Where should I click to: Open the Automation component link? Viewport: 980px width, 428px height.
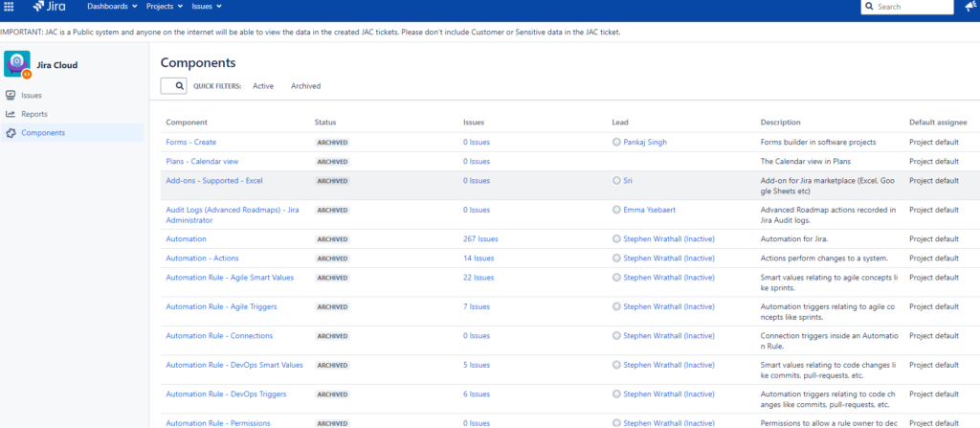point(186,239)
